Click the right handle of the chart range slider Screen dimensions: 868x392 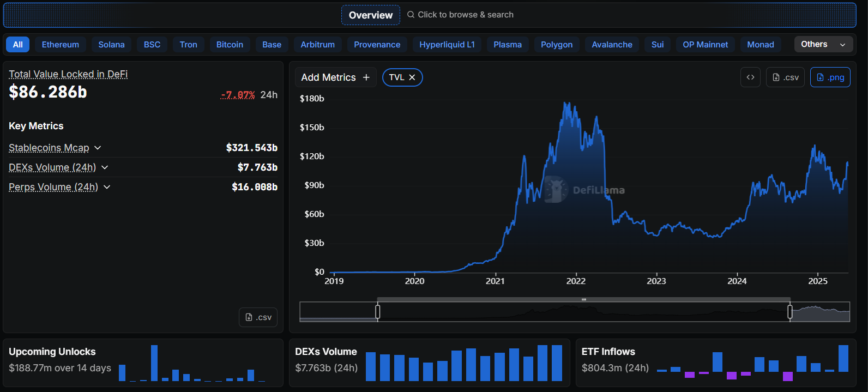point(790,311)
